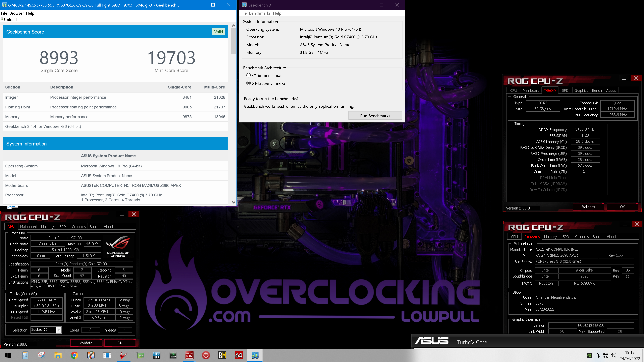This screenshot has height=362, width=644.
Task: Click the results scrollbar down arrow
Action: pyautogui.click(x=233, y=202)
